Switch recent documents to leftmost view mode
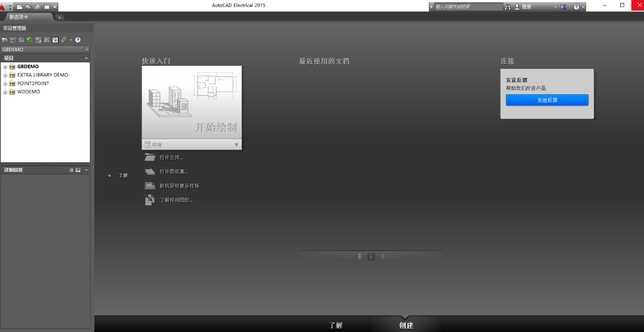 [x=359, y=256]
